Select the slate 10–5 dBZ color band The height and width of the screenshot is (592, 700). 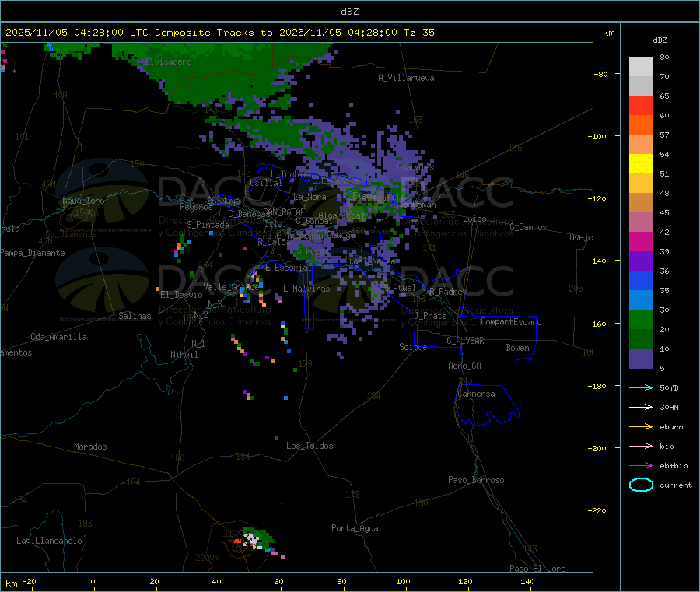coord(641,359)
